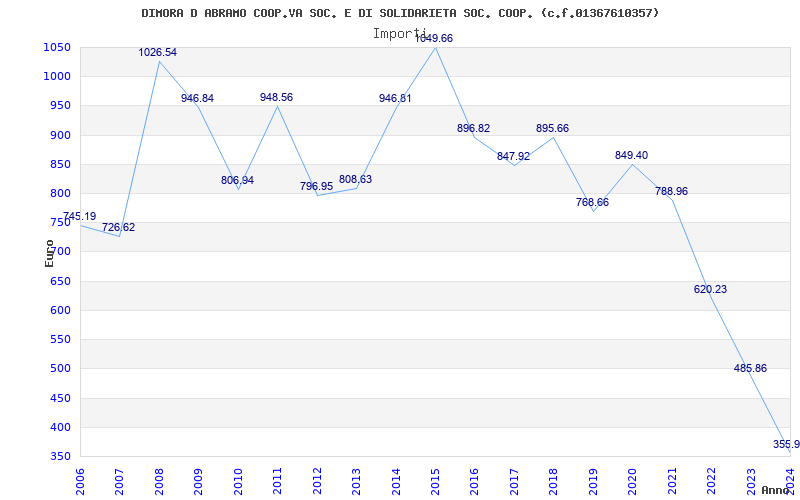This screenshot has width=800, height=500.
Task: Click the 2015 x-axis year label
Action: (435, 482)
